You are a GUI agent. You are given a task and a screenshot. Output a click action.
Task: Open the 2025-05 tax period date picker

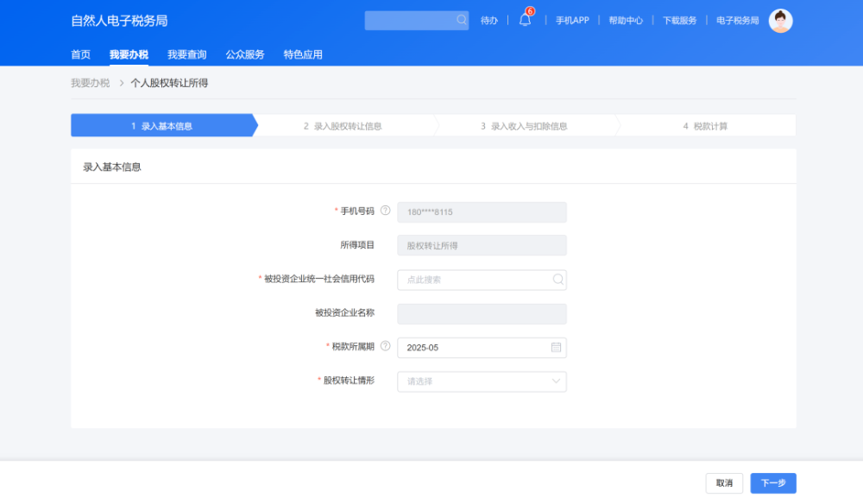pos(481,347)
